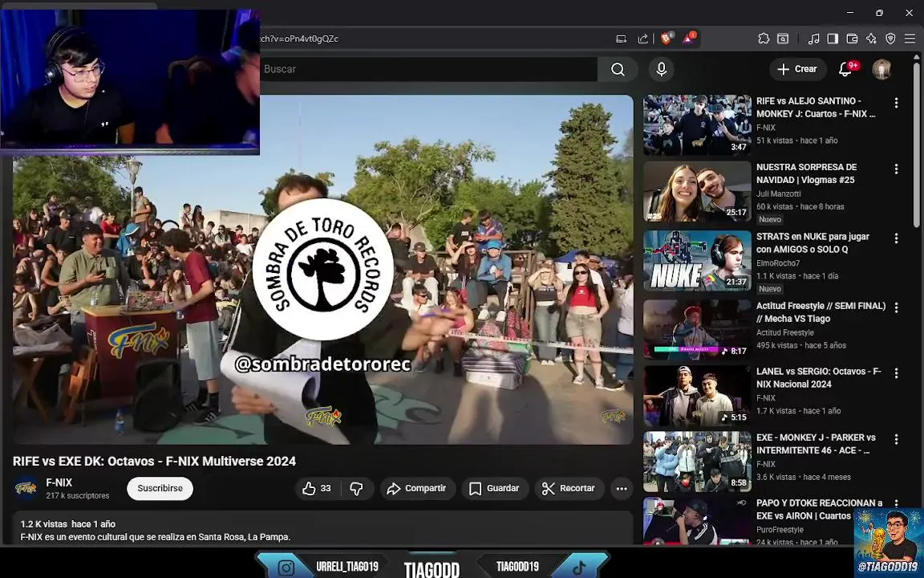Open options menu for NUESTRA SORPRESA DE NAVIDAD
Viewport: 924px width, 578px height.
(896, 169)
